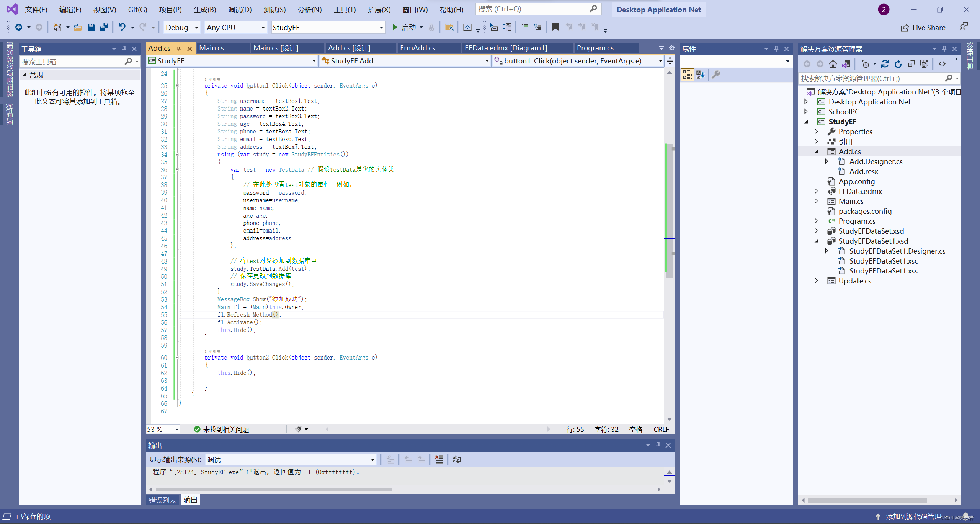Clear all output with the clear icon
The width and height of the screenshot is (980, 524).
[x=439, y=459]
